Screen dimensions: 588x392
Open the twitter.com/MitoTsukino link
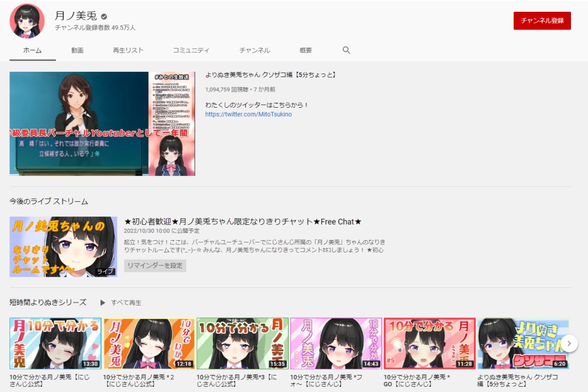[x=248, y=114]
